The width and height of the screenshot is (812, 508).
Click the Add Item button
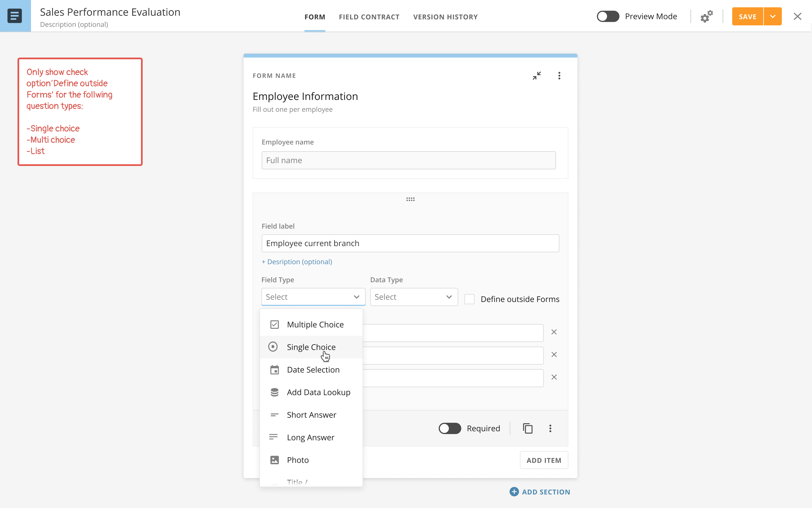click(x=544, y=460)
